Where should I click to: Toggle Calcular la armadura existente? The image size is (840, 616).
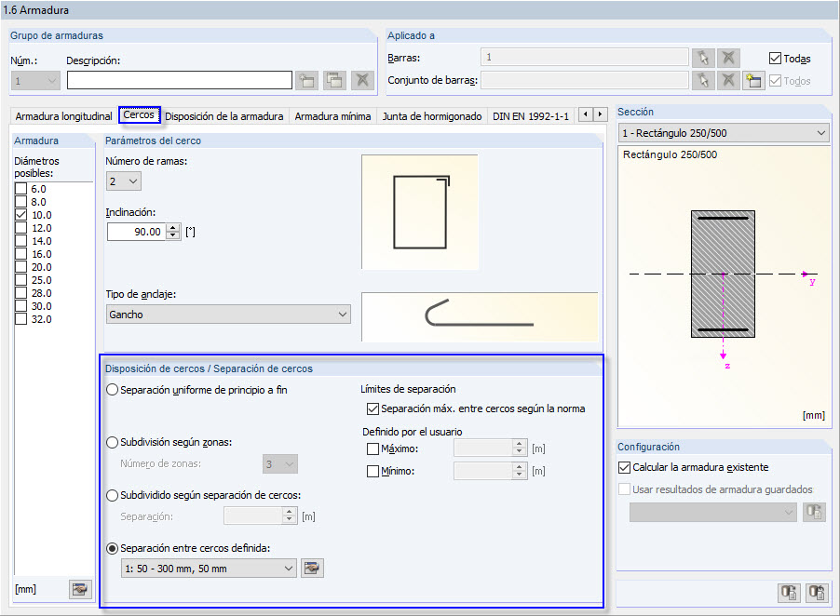tap(624, 467)
